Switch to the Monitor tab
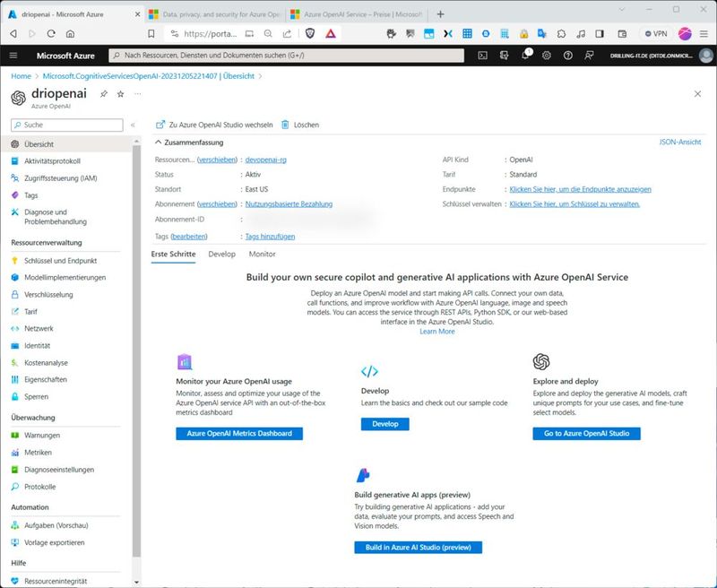The width and height of the screenshot is (717, 588). [x=262, y=254]
